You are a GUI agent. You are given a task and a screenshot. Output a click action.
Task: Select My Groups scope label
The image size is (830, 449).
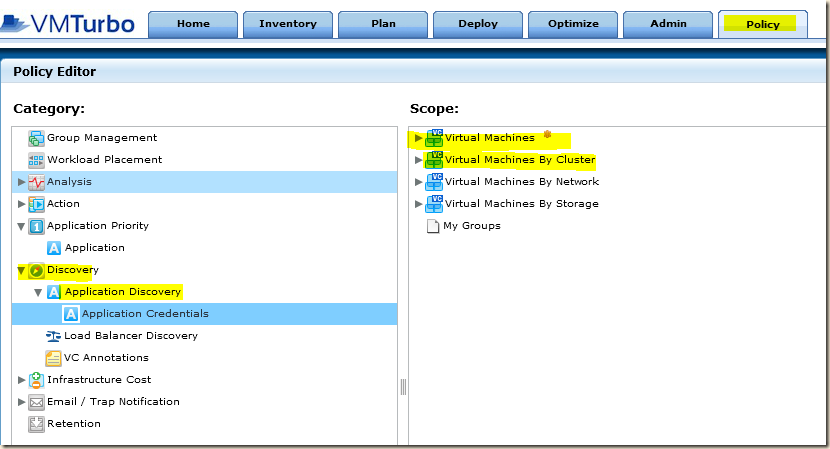pyautogui.click(x=472, y=226)
